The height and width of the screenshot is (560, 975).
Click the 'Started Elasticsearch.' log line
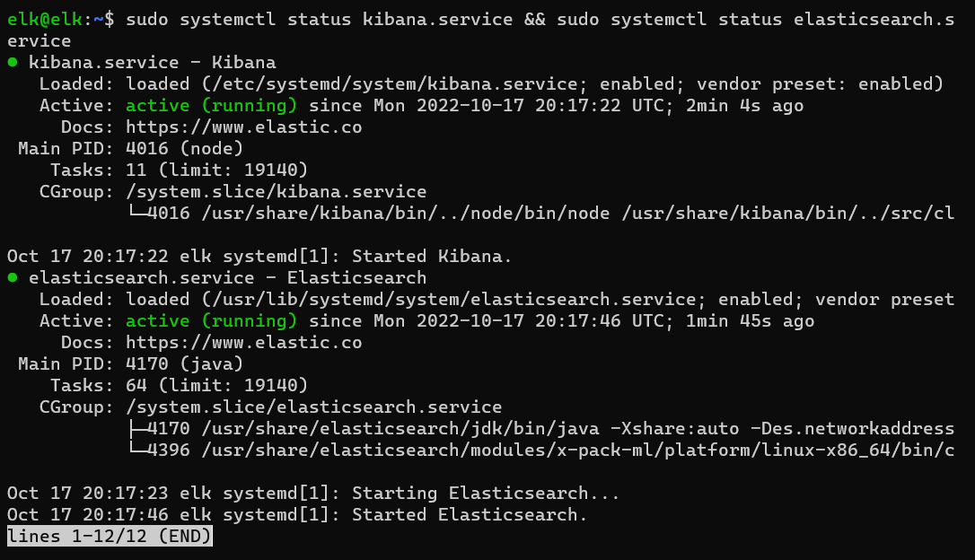coord(297,514)
